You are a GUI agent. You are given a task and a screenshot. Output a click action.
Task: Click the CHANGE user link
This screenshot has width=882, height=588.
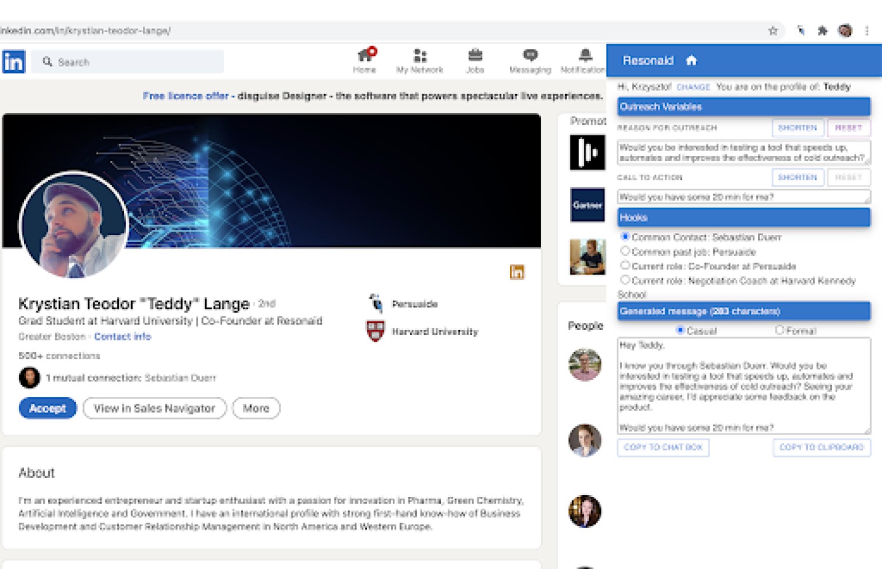(x=693, y=87)
